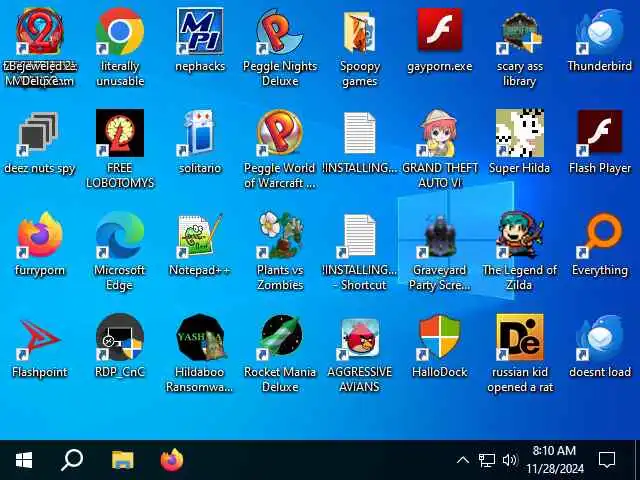Select the red Flash .exe icon in the top row
Viewport: 640px width, 480px height.
tap(440, 31)
